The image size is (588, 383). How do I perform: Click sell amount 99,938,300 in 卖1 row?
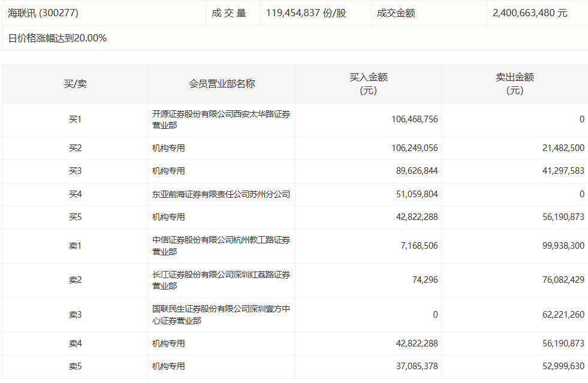tap(560, 246)
